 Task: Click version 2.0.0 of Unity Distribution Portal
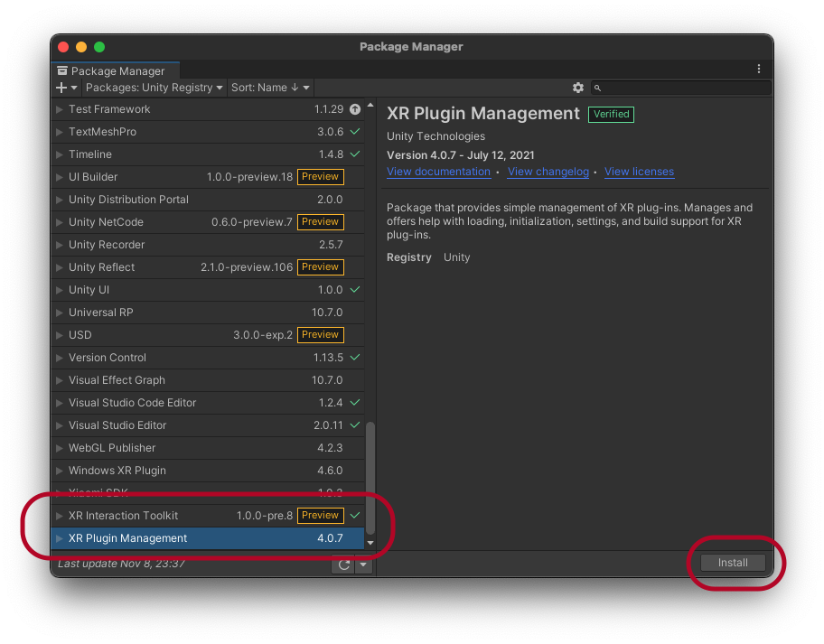pos(330,200)
